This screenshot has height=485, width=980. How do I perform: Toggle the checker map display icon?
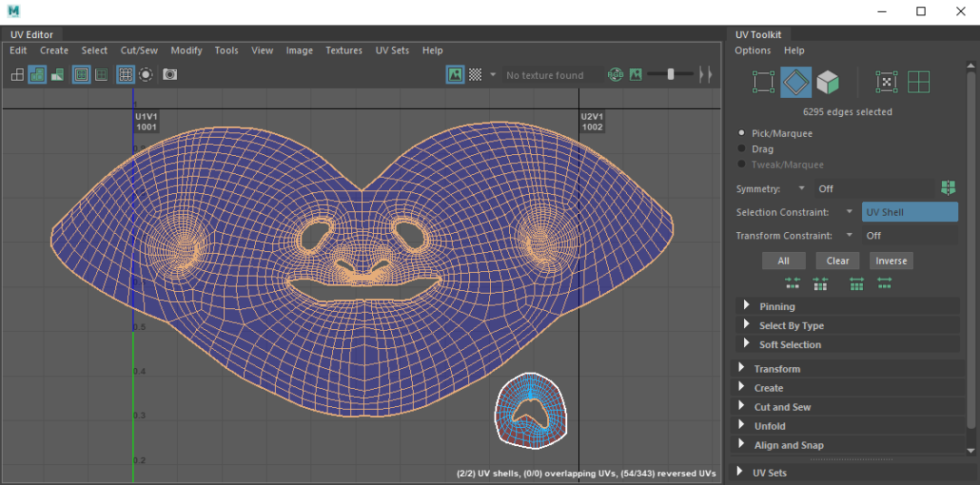(x=475, y=75)
